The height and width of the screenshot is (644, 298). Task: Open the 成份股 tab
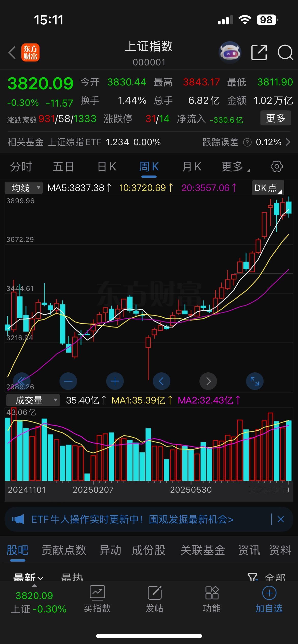[149, 550]
